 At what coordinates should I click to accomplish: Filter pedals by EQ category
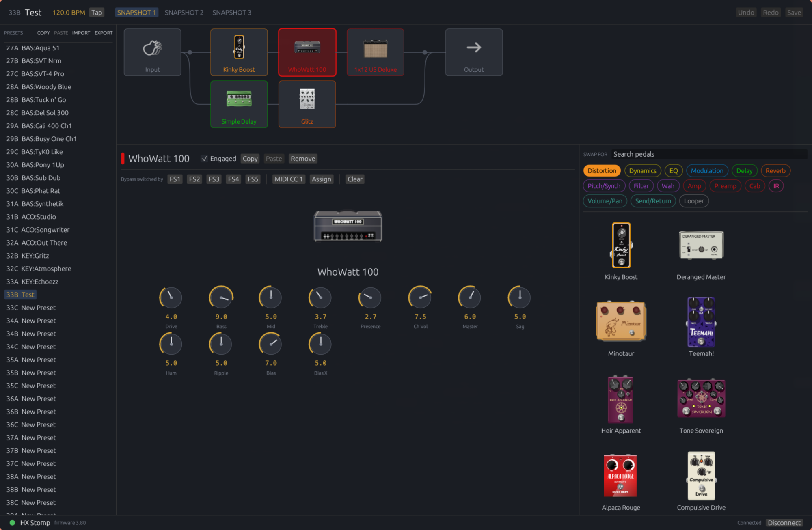click(x=674, y=171)
